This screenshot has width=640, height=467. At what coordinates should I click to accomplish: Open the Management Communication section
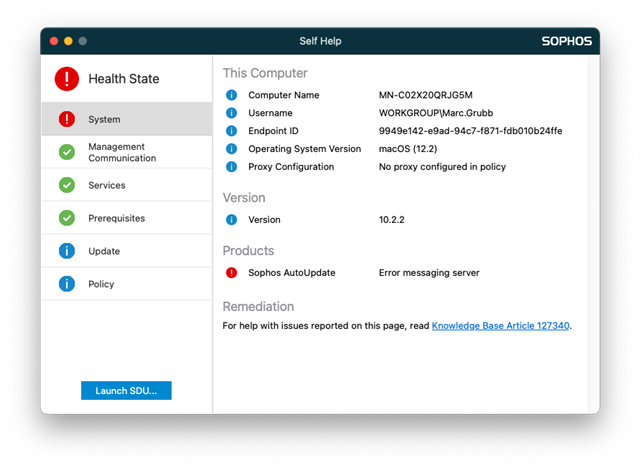pyautogui.click(x=122, y=152)
